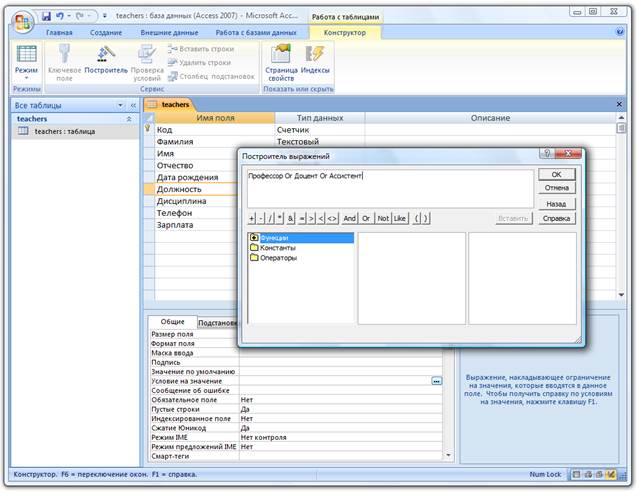This screenshot has height=493, width=638.
Task: Click inside the expression text box
Action: (x=390, y=188)
